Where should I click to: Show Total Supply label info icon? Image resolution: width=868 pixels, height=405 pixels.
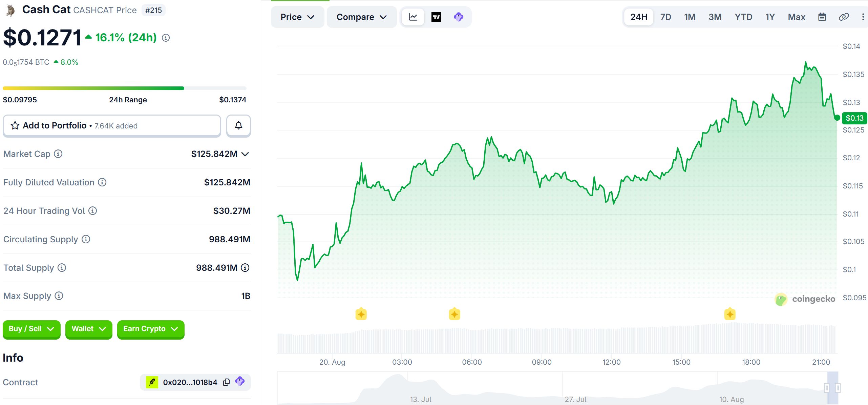[62, 268]
